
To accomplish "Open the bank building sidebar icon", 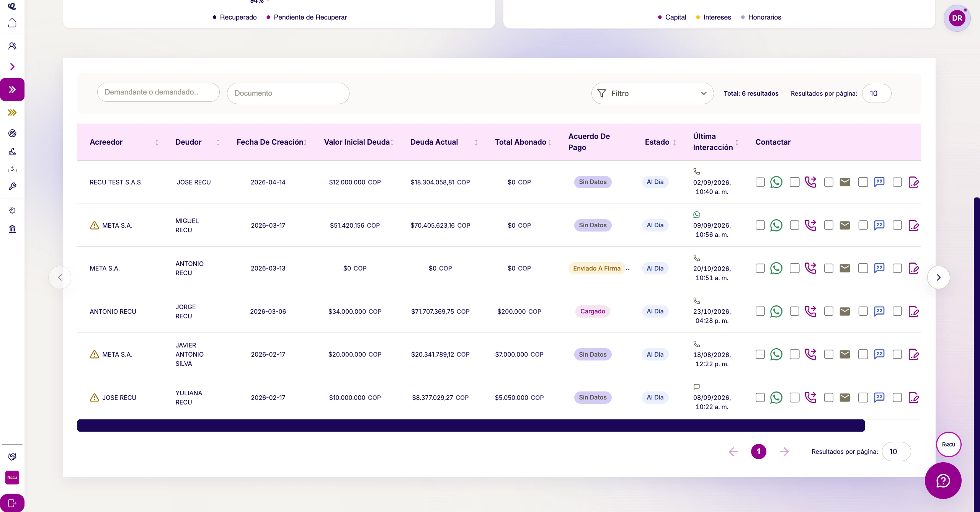I will (12, 229).
